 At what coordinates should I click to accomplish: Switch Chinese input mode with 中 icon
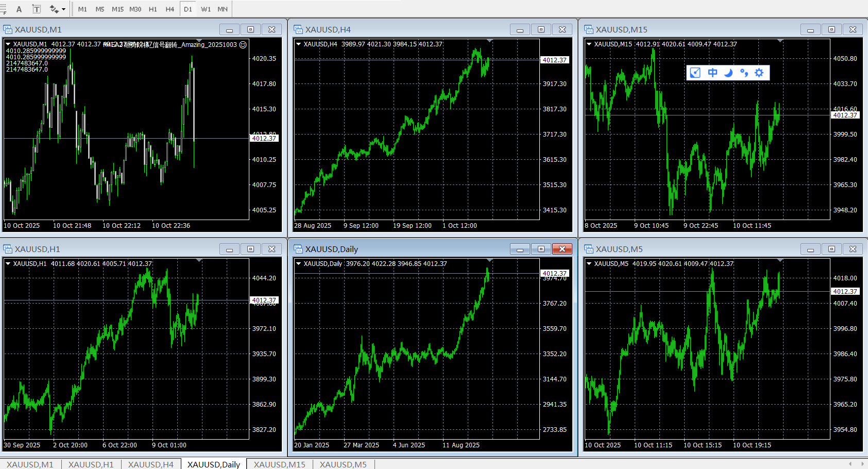click(x=712, y=73)
